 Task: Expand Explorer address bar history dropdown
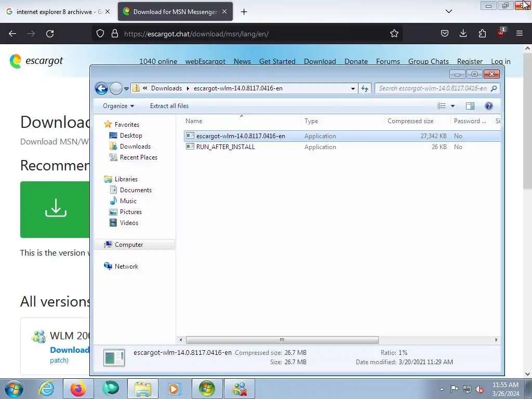[353, 88]
